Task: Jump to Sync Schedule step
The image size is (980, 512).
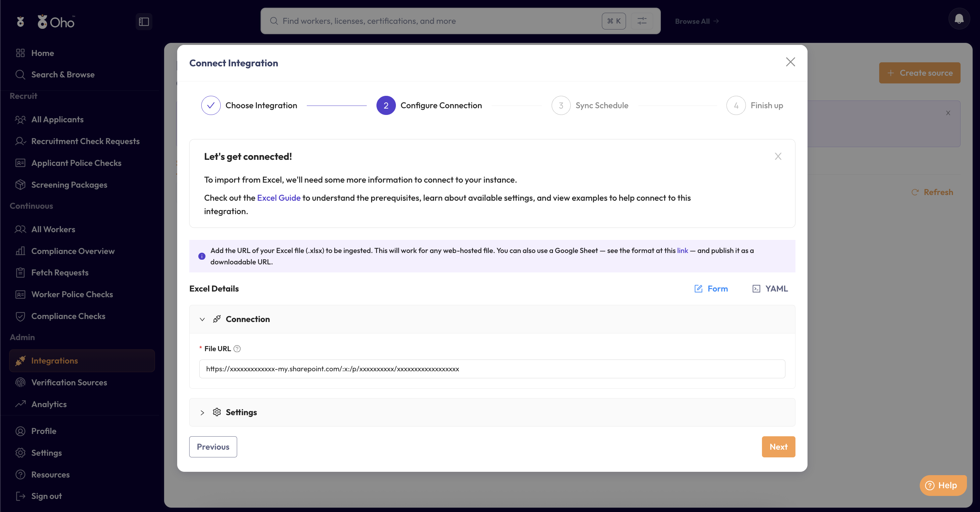Action: coord(590,106)
